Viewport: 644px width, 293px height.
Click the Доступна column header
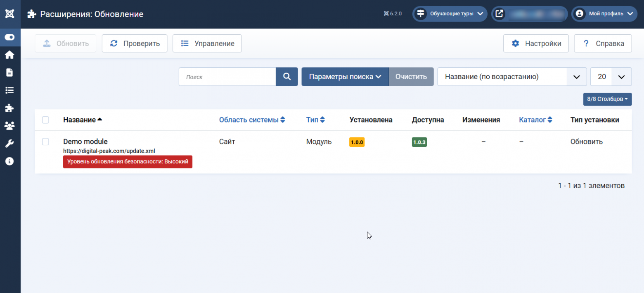[x=428, y=120]
